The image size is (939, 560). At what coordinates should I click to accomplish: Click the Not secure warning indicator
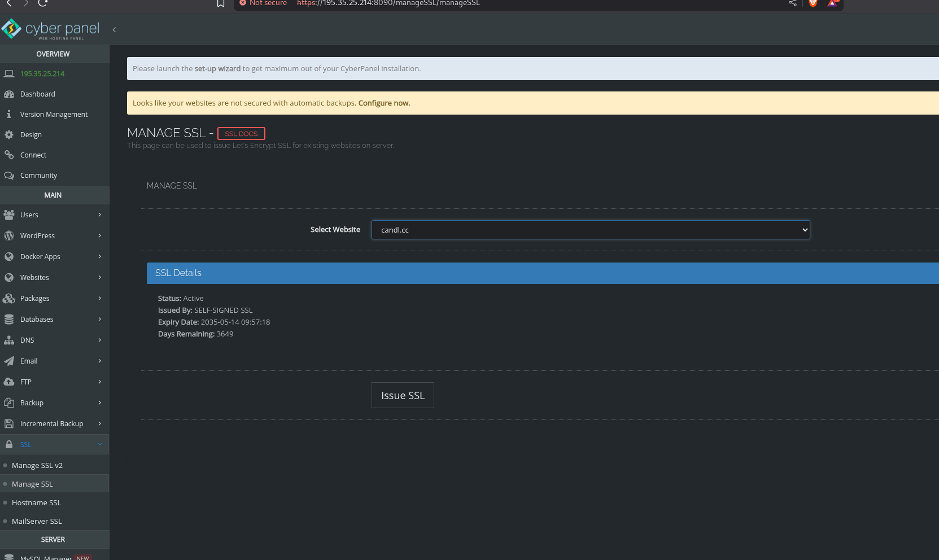[263, 3]
